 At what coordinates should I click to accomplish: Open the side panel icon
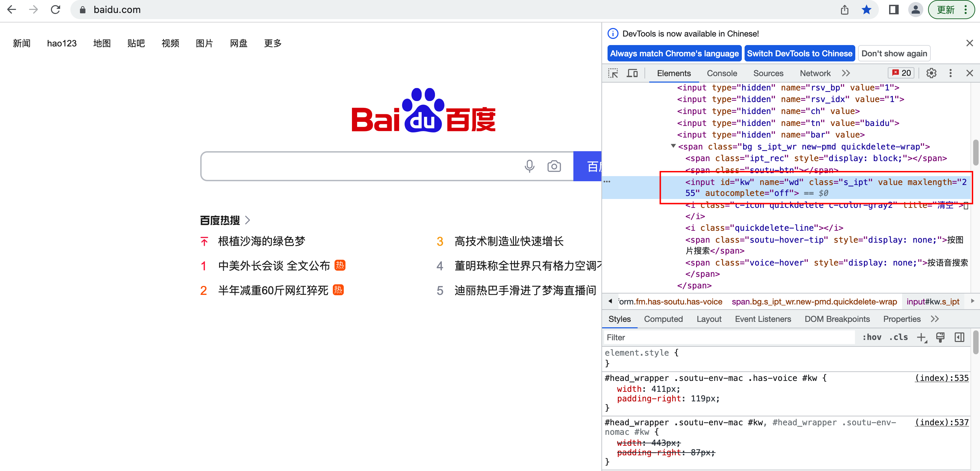point(893,10)
